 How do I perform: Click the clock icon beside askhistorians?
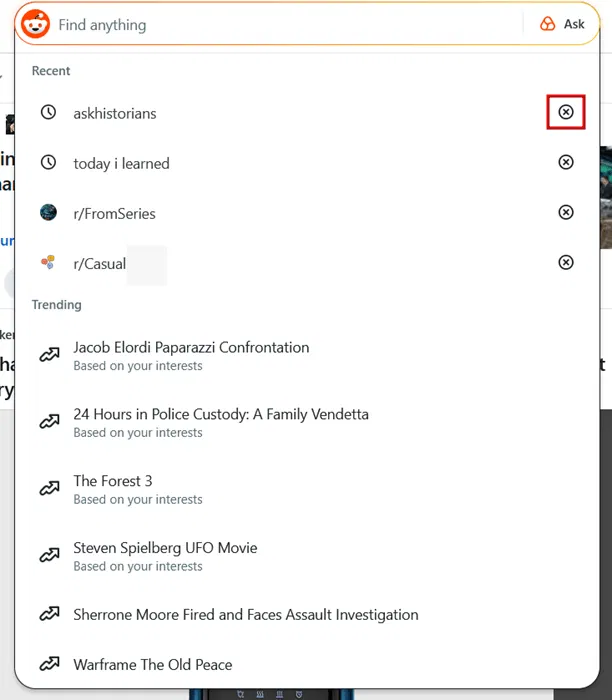pyautogui.click(x=48, y=113)
